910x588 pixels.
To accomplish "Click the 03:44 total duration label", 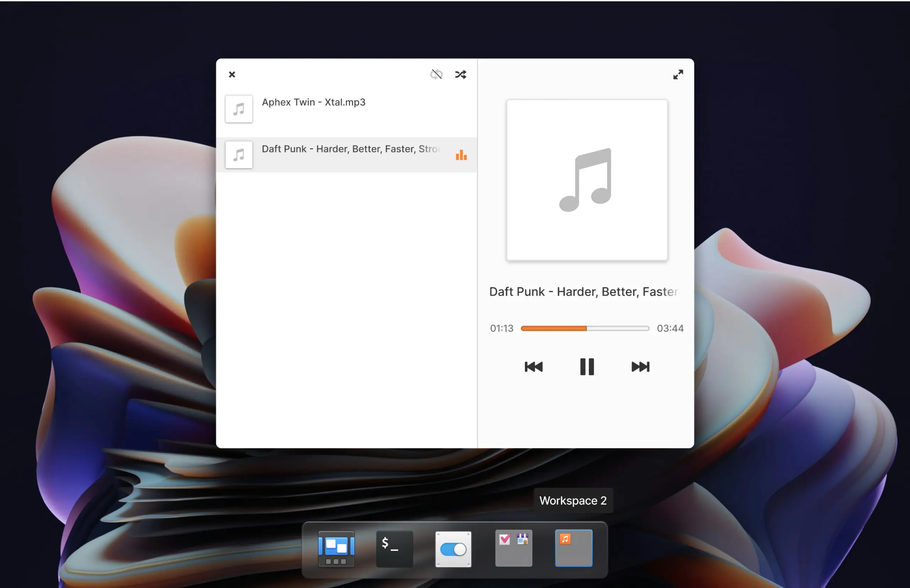I will [670, 328].
